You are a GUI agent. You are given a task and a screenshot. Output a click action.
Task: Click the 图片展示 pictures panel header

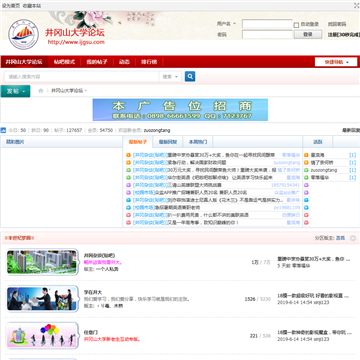click(x=15, y=142)
